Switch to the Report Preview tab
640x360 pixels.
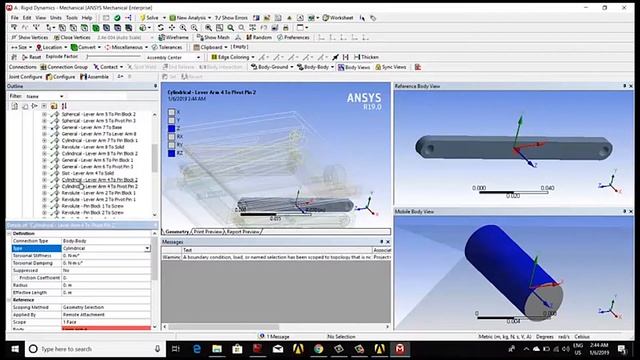click(x=242, y=232)
